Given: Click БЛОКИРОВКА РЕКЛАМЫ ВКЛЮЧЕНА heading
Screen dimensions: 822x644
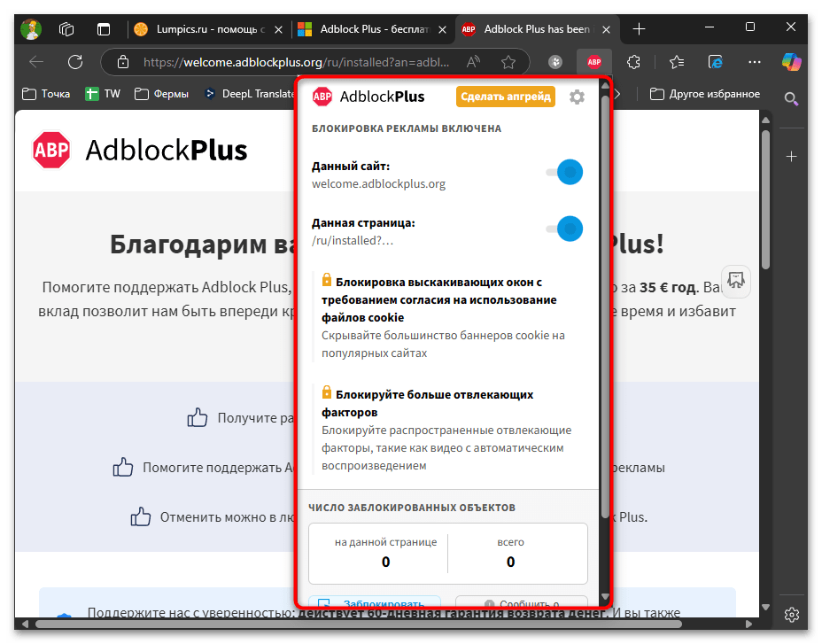Looking at the screenshot, I should pyautogui.click(x=407, y=128).
